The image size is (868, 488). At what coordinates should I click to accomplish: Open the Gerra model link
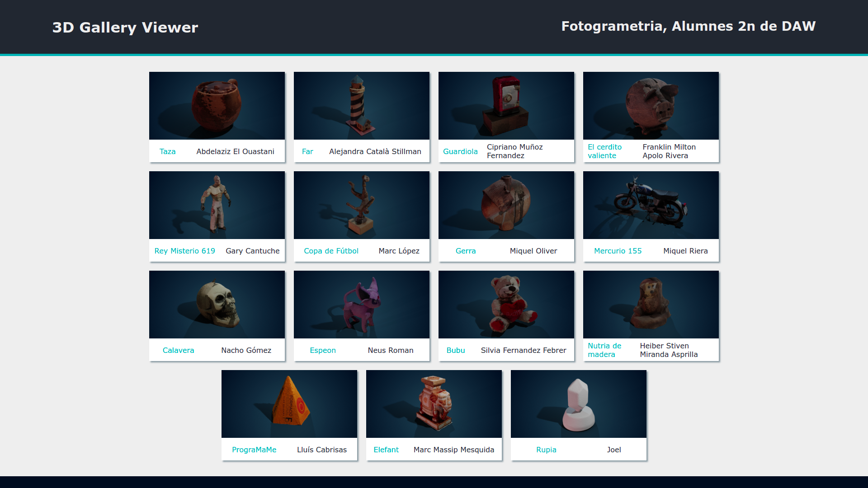coord(466,251)
